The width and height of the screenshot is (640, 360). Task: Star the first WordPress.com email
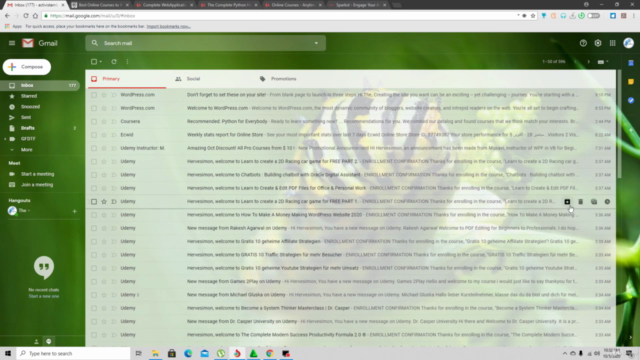tap(104, 95)
